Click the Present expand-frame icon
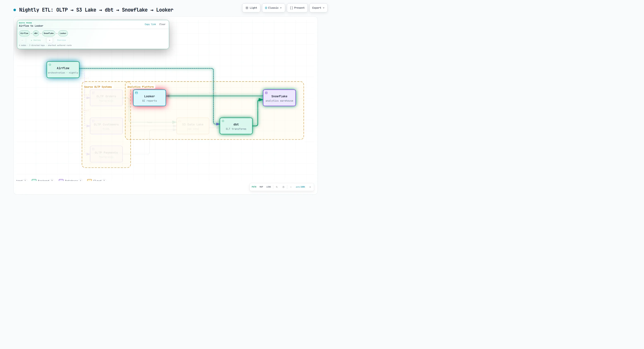The height and width of the screenshot is (349, 644). click(x=291, y=8)
